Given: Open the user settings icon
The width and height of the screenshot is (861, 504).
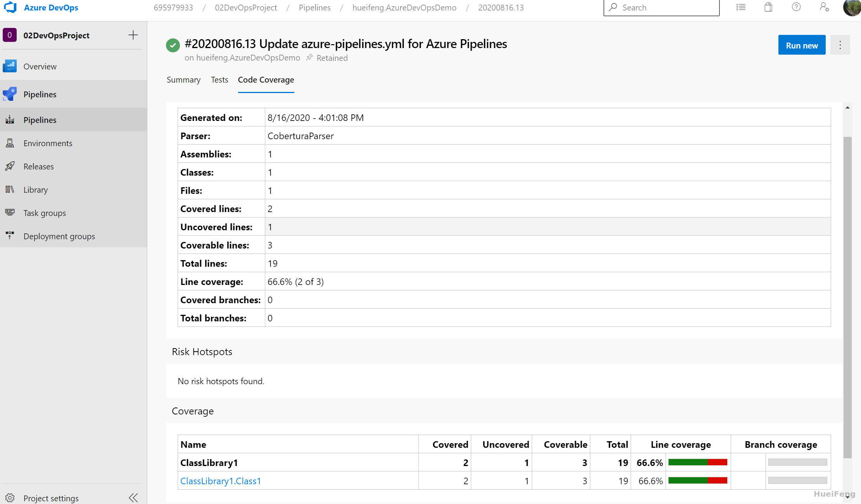Looking at the screenshot, I should point(824,7).
